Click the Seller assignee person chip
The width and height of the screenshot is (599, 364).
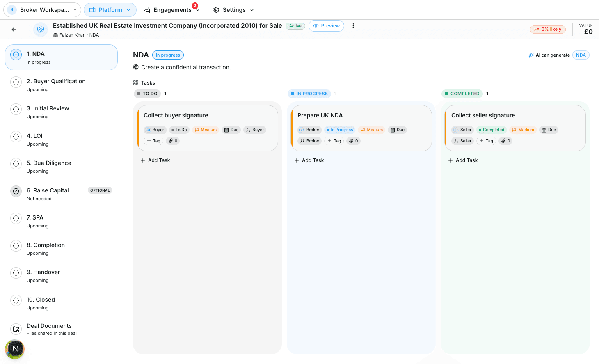click(x=463, y=141)
